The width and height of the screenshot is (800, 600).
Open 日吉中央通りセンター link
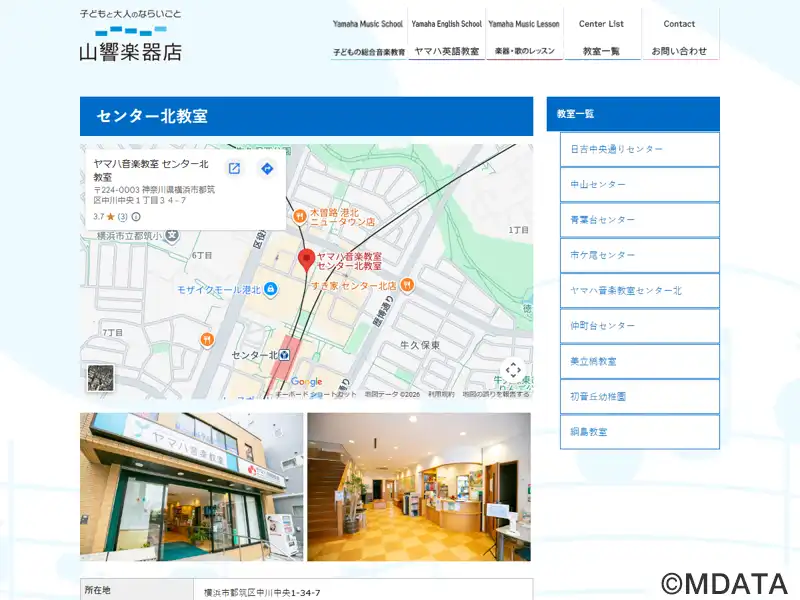coord(640,149)
